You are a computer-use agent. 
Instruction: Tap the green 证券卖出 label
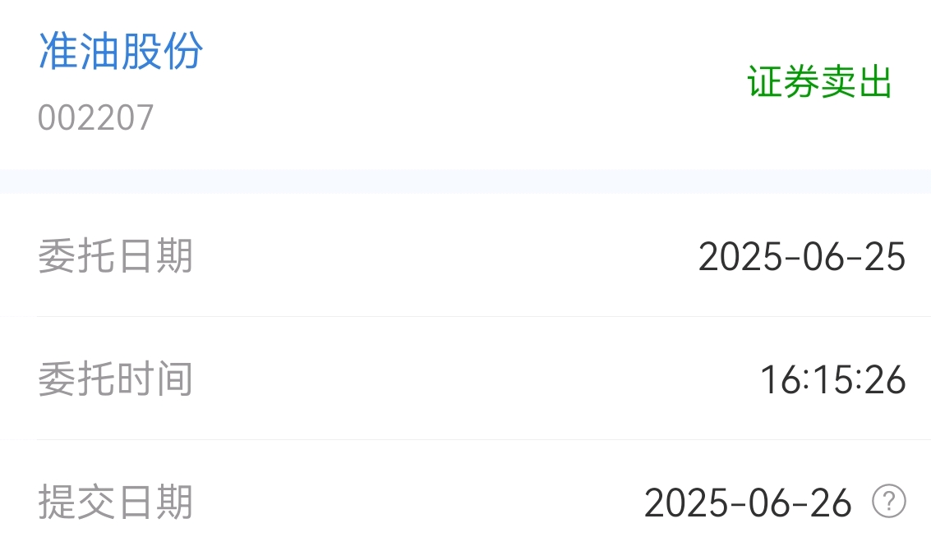(x=819, y=81)
